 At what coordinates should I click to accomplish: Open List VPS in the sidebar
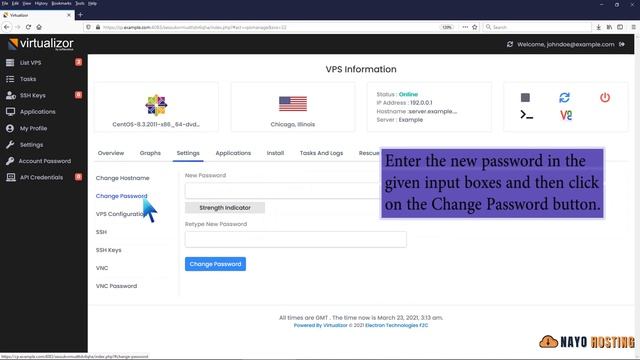31,63
